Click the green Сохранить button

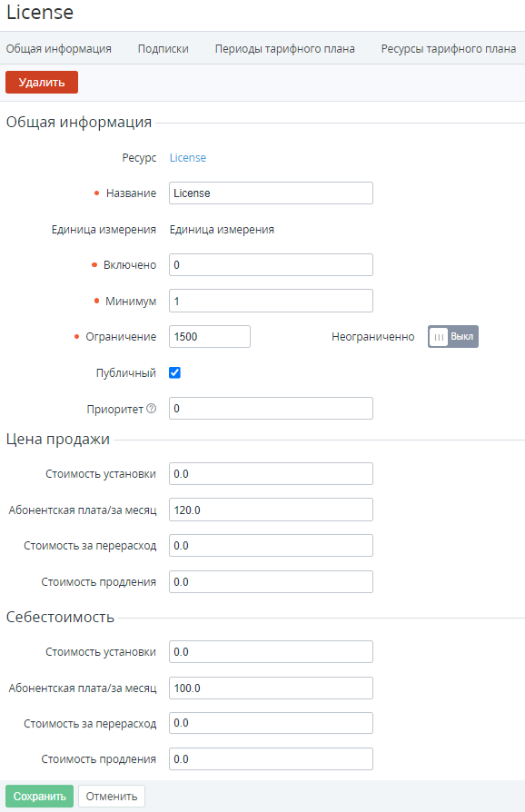pyautogui.click(x=39, y=796)
